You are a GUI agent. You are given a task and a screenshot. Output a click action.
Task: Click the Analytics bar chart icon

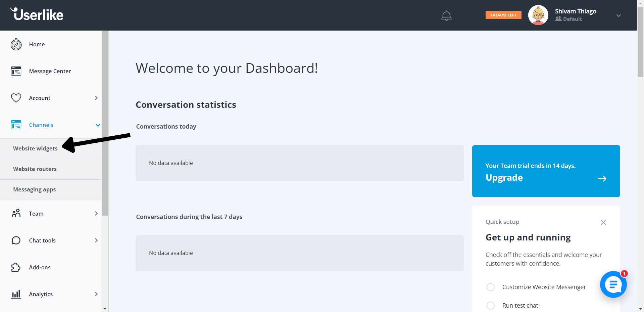tap(16, 294)
